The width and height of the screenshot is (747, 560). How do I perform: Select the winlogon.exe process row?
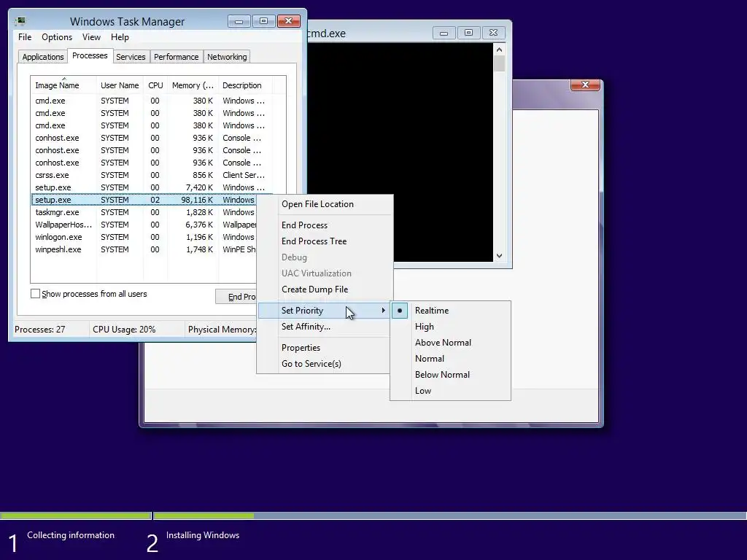[144, 237]
